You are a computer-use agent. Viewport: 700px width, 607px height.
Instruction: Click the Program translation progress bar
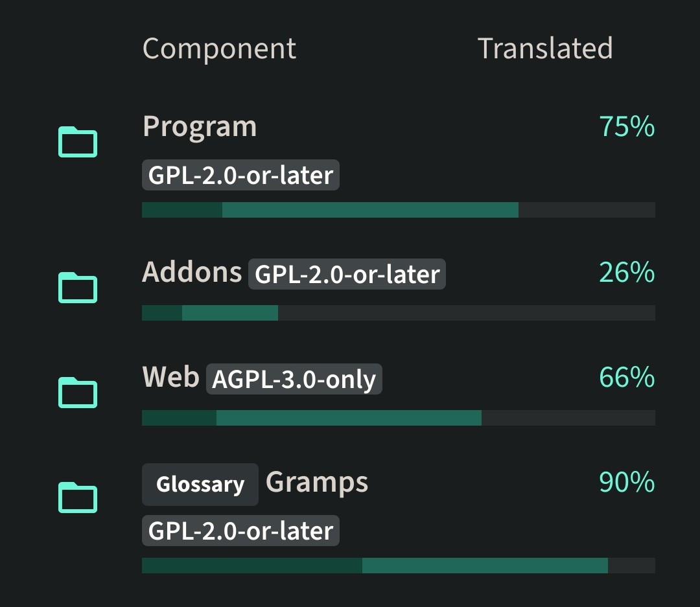[399, 210]
